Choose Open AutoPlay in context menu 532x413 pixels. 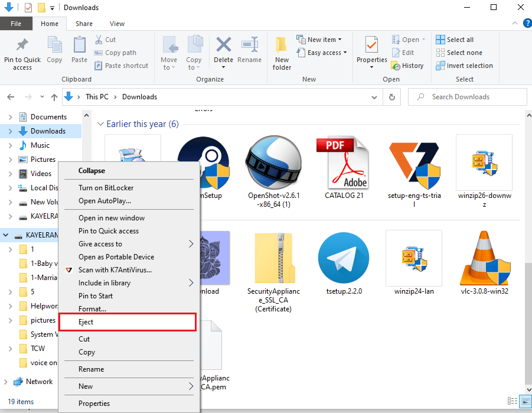(x=129, y=201)
